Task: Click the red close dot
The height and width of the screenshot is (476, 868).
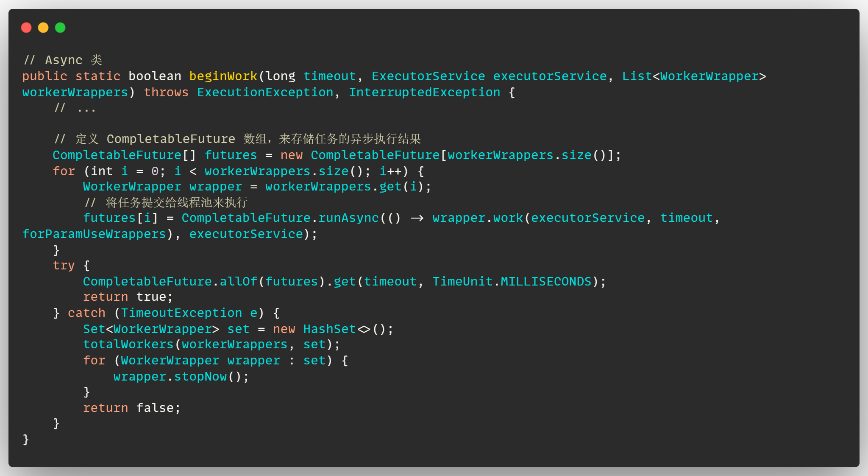Action: (26, 28)
